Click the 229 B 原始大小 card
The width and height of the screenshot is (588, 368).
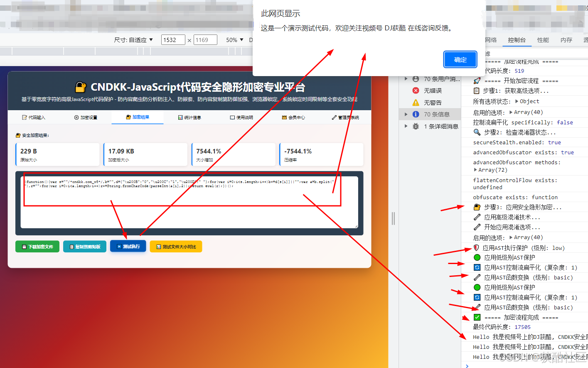click(57, 154)
